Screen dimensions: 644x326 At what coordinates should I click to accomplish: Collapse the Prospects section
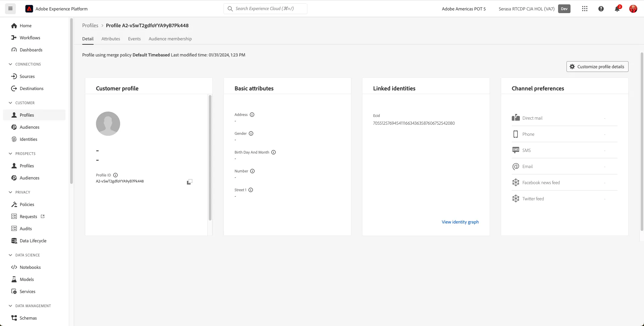click(x=10, y=154)
